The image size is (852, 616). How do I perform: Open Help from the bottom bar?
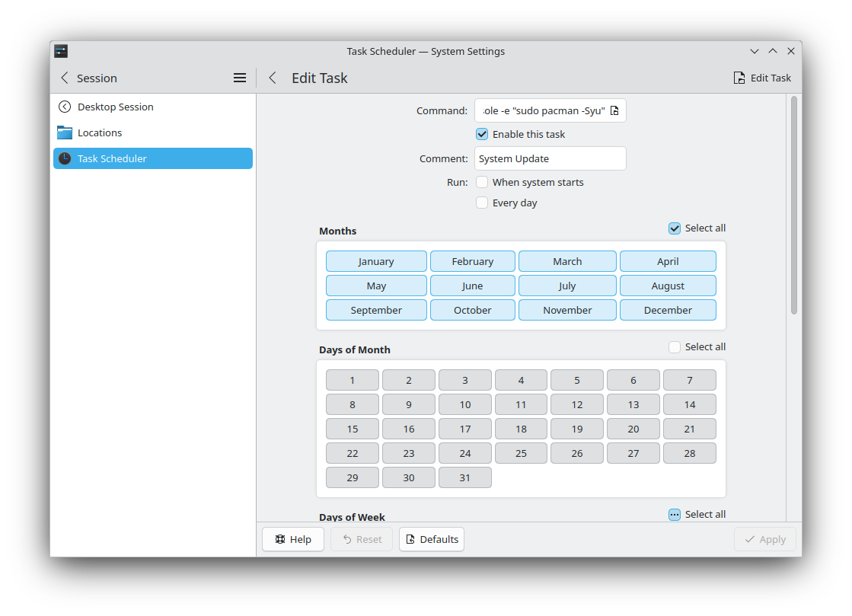tap(293, 539)
